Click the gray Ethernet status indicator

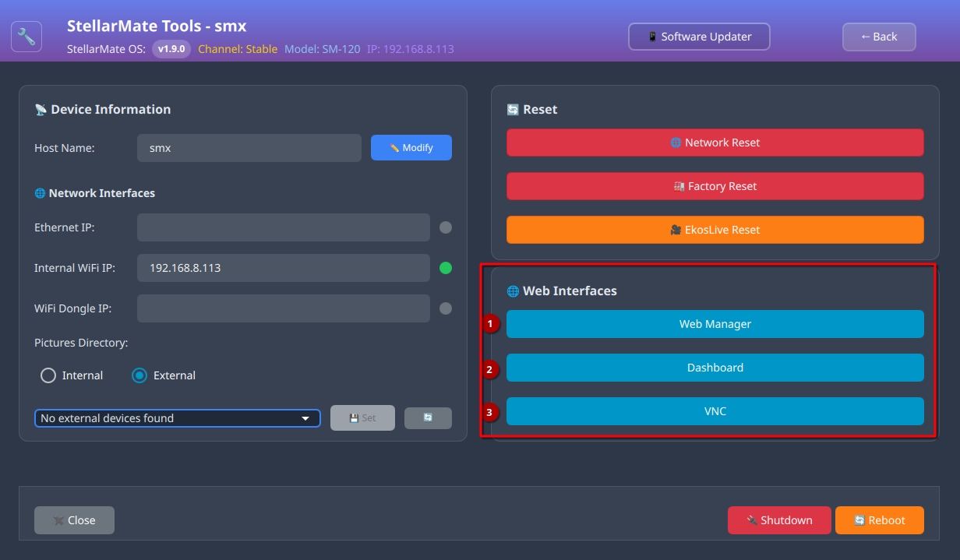pyautogui.click(x=446, y=227)
